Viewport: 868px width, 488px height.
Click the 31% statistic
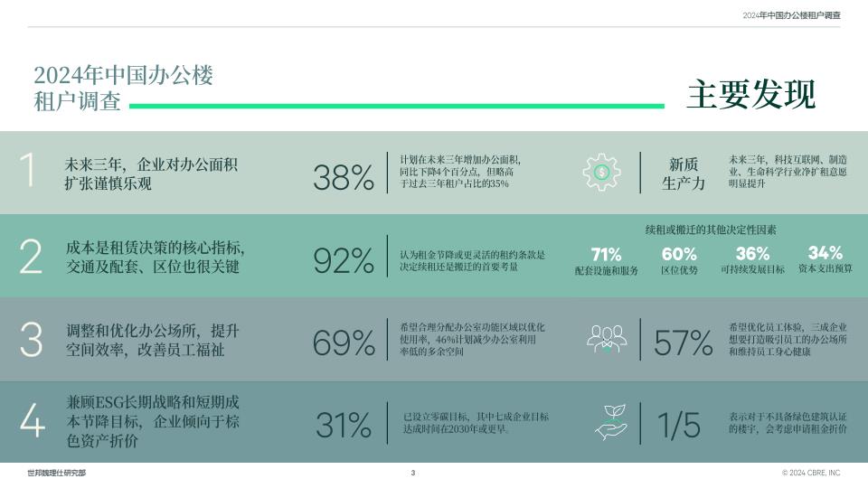click(x=344, y=425)
